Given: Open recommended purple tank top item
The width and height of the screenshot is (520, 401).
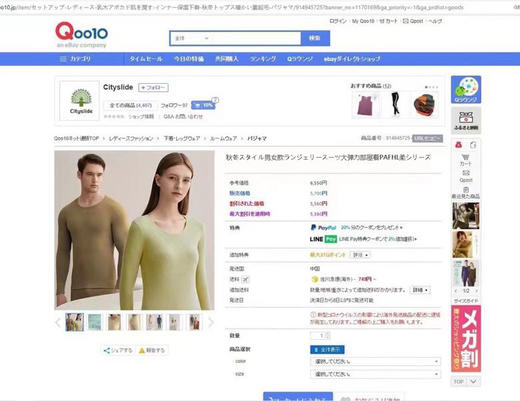Looking at the screenshot, I should [x=366, y=105].
